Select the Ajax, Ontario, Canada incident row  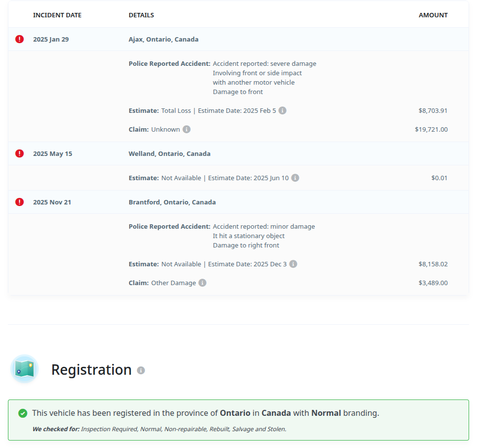(163, 39)
